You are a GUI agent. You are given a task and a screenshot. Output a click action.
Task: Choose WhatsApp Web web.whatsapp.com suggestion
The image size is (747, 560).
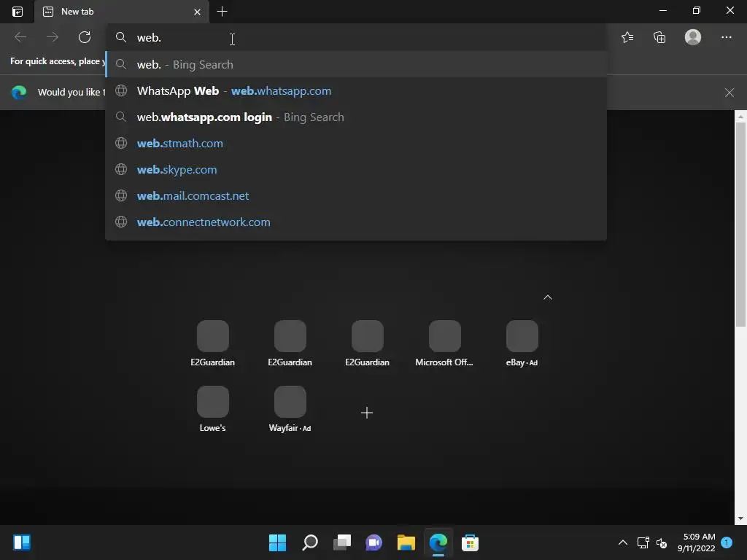click(356, 90)
